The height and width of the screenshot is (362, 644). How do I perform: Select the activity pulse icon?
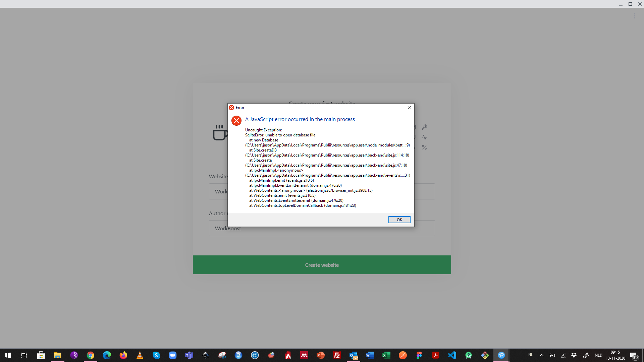[x=424, y=137]
